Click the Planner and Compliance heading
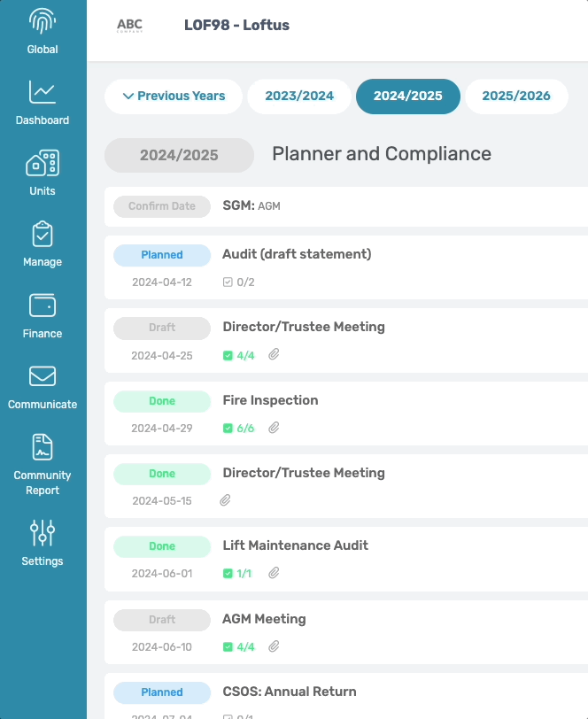588x719 pixels. click(x=382, y=154)
